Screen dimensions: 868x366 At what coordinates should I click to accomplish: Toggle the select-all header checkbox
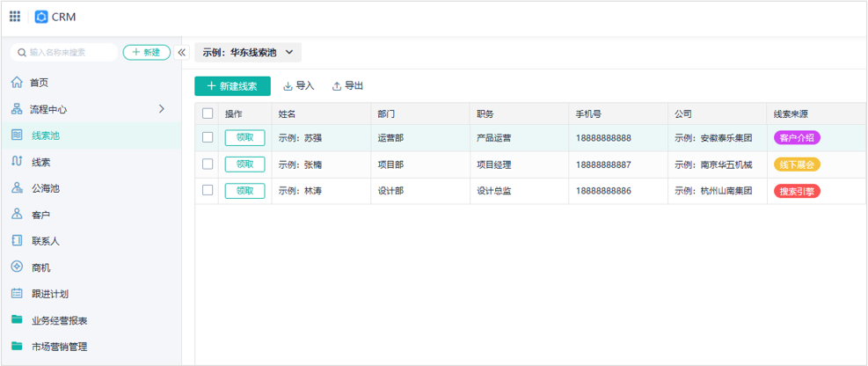click(208, 113)
